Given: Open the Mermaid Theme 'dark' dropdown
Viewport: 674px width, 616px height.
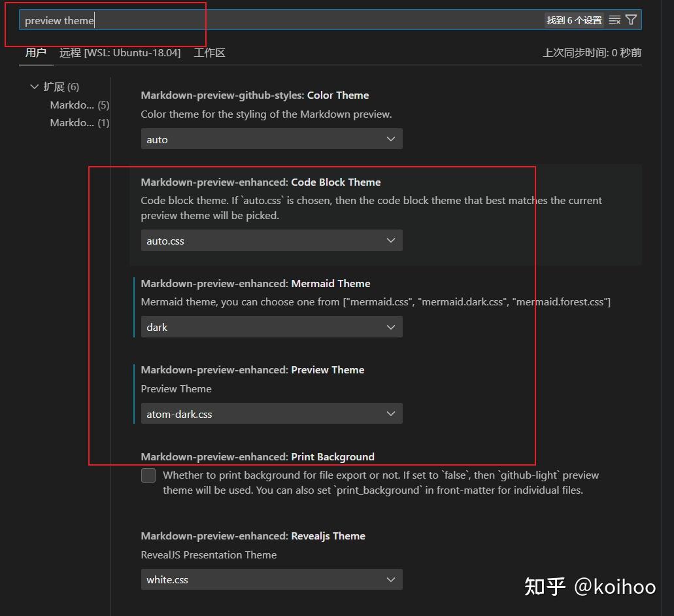Looking at the screenshot, I should (272, 327).
